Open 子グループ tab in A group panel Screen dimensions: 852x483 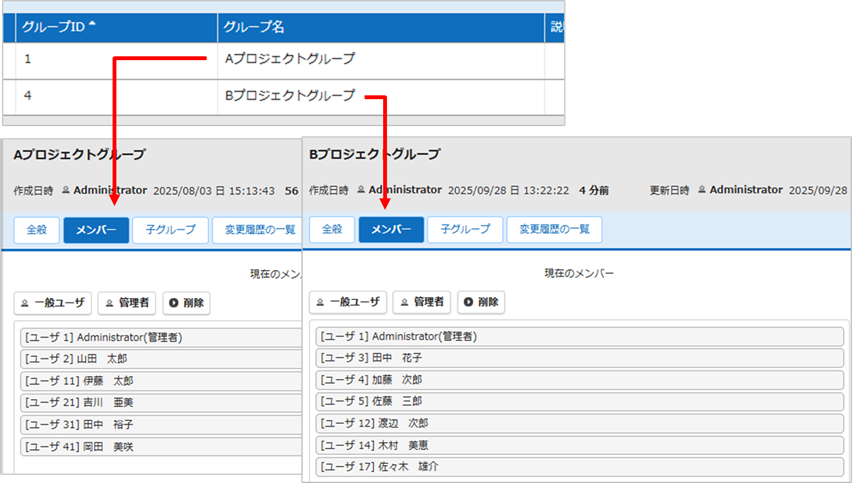(170, 230)
